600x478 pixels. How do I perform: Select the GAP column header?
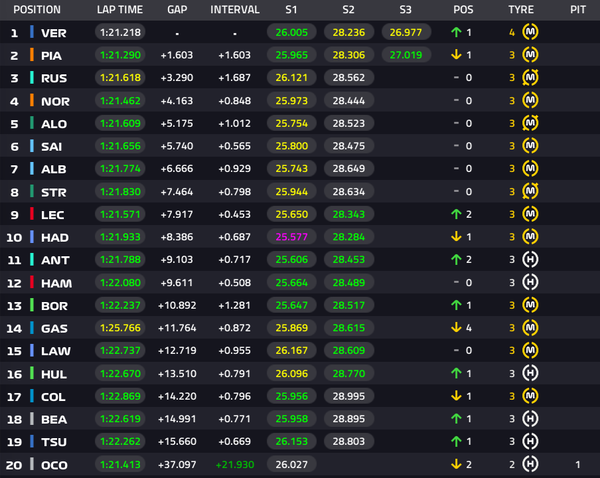click(x=177, y=10)
